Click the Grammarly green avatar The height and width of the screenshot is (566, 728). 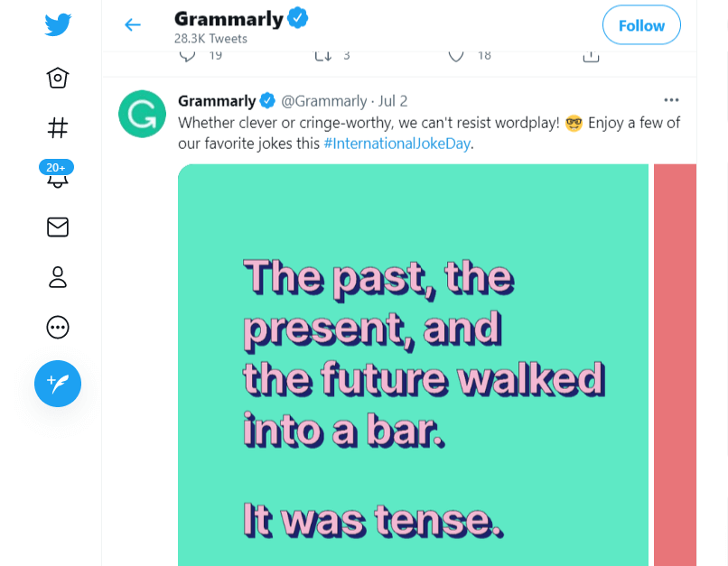[x=142, y=114]
